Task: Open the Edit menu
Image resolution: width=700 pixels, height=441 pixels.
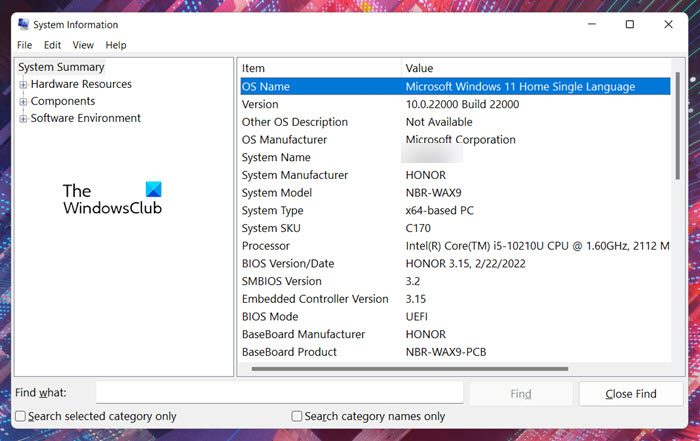Action: [x=52, y=45]
